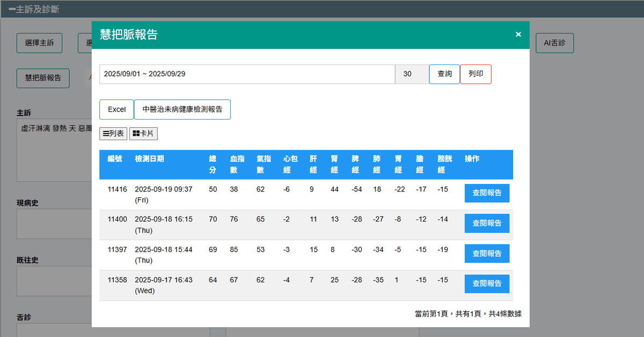Image resolution: width=644 pixels, height=337 pixels.
Task: View report for record 11397
Action: point(487,253)
